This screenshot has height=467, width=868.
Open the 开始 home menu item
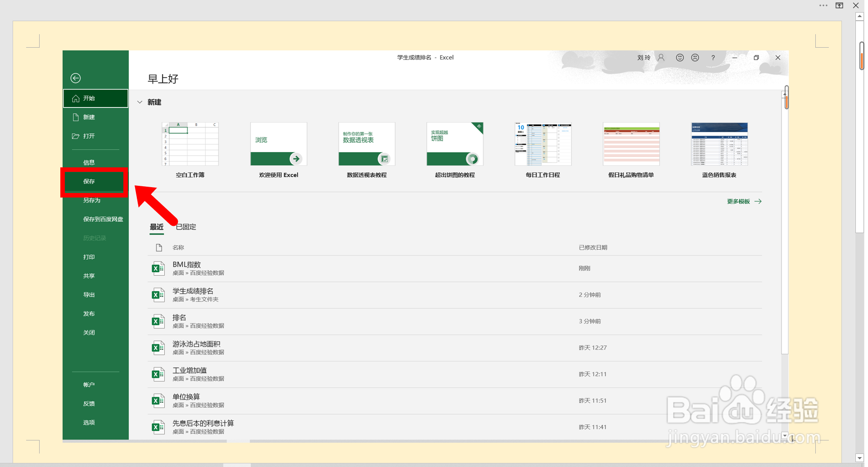(95, 99)
